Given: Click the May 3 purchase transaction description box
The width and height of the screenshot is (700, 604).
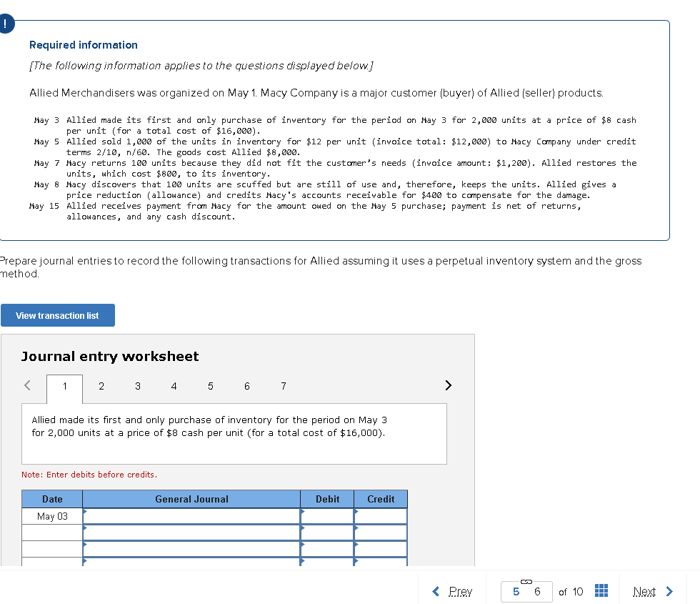Looking at the screenshot, I should click(234, 434).
